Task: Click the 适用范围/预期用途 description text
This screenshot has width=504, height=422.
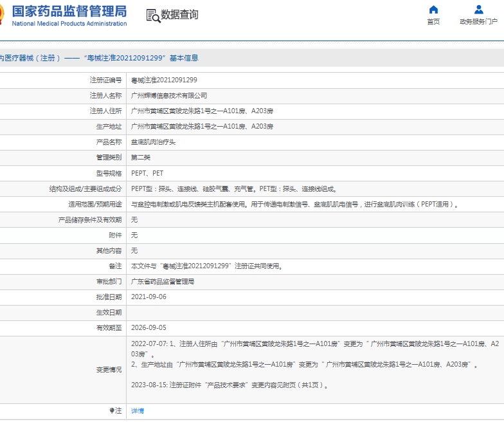Action: click(294, 204)
